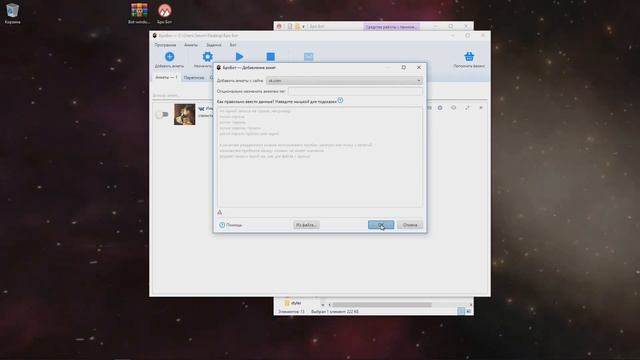Click the basket Top up balance icon
This screenshot has height=360, width=640.
point(469,56)
